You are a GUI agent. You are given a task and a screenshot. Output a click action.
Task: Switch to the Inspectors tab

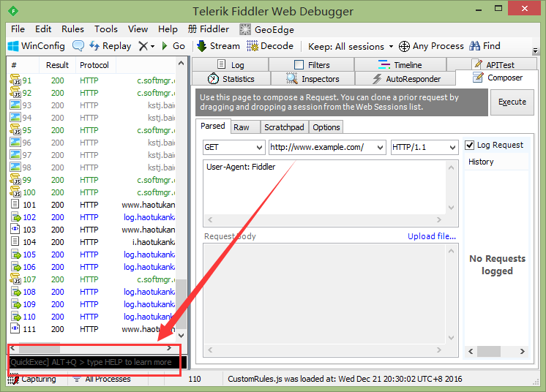[313, 79]
